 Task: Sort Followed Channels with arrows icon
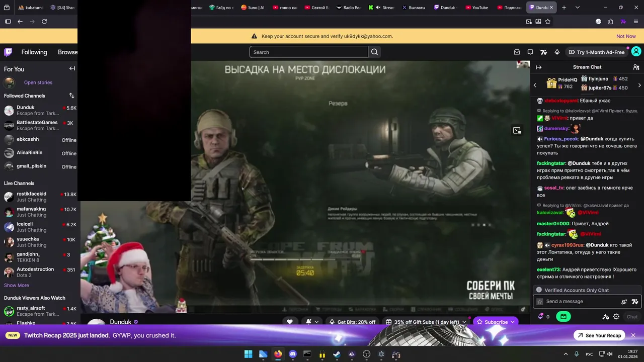tap(71, 96)
